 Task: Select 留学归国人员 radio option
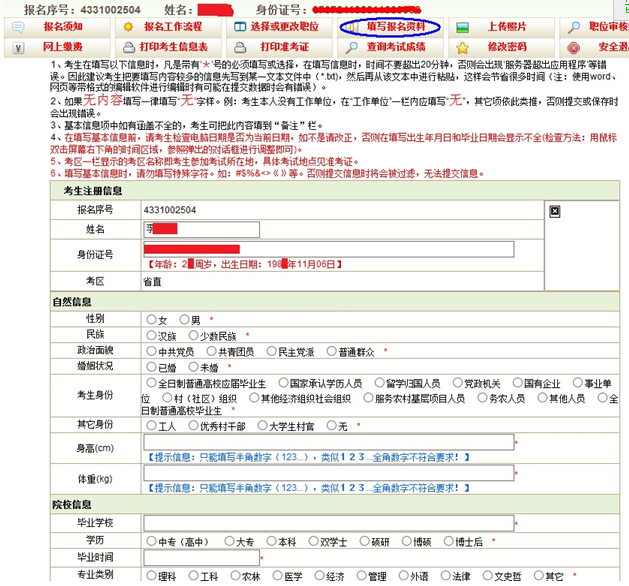(x=379, y=383)
